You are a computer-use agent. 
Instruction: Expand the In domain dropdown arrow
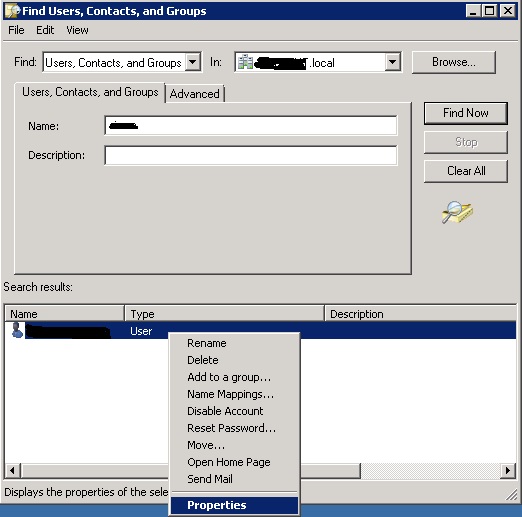(393, 62)
